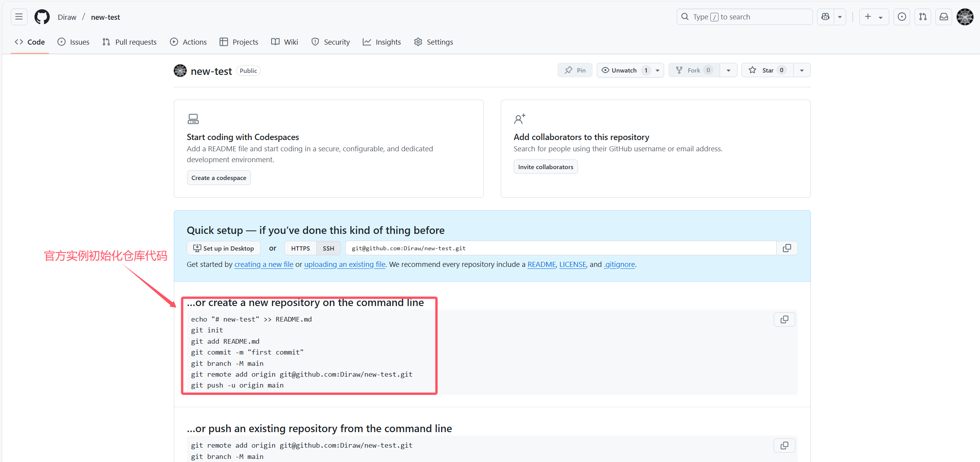Select the SSH clone option

click(x=328, y=248)
